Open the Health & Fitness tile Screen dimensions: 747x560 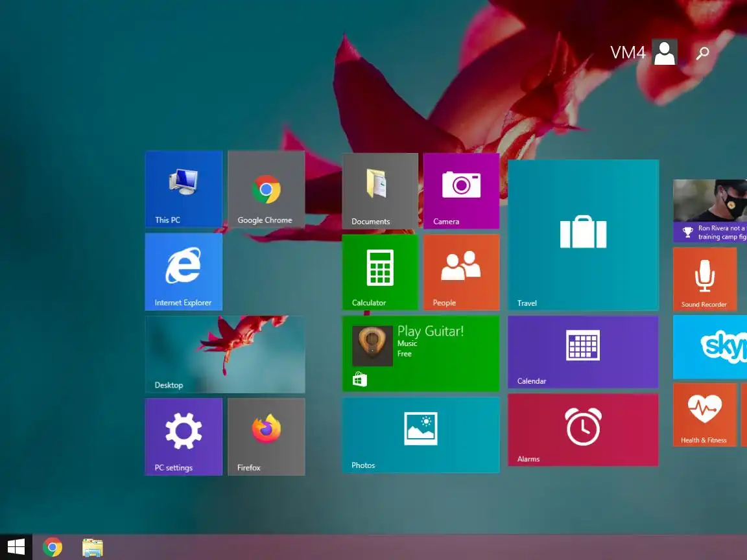[705, 415]
